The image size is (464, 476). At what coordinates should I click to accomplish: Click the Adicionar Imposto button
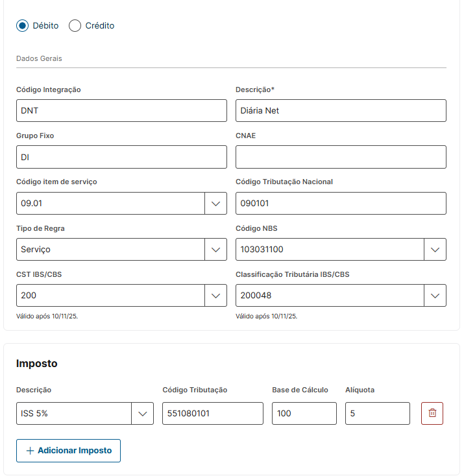(68, 451)
